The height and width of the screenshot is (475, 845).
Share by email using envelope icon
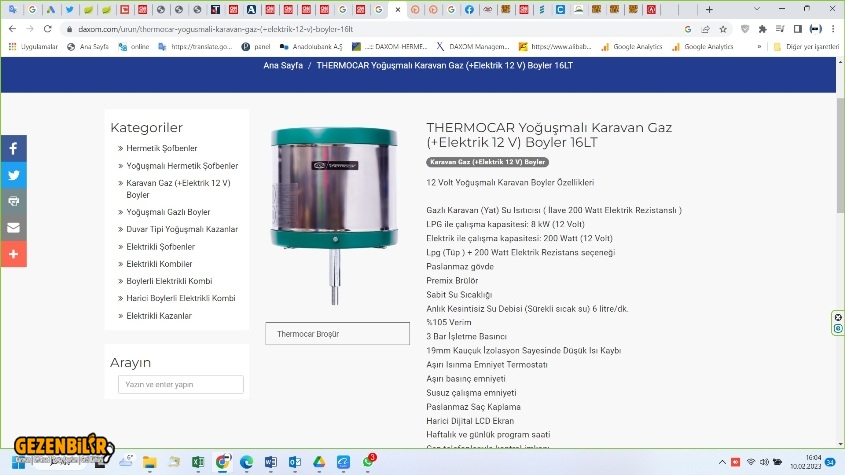pyautogui.click(x=13, y=228)
